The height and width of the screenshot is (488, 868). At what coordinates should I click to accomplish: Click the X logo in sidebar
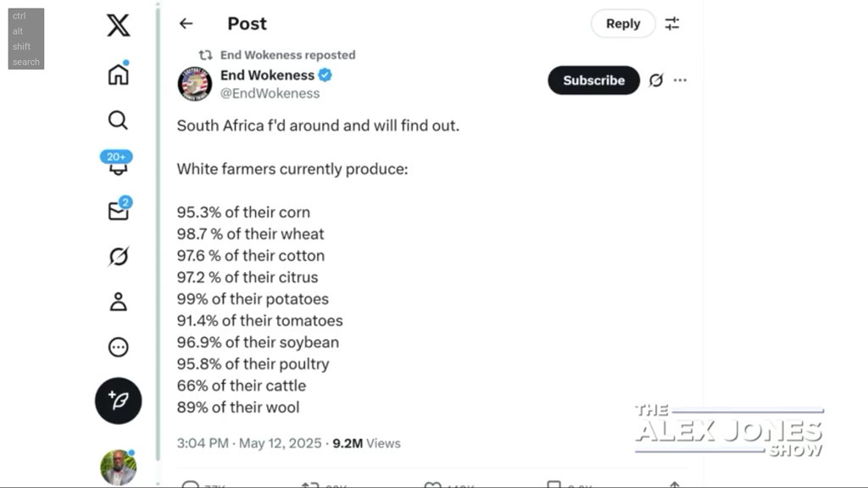[x=119, y=25]
